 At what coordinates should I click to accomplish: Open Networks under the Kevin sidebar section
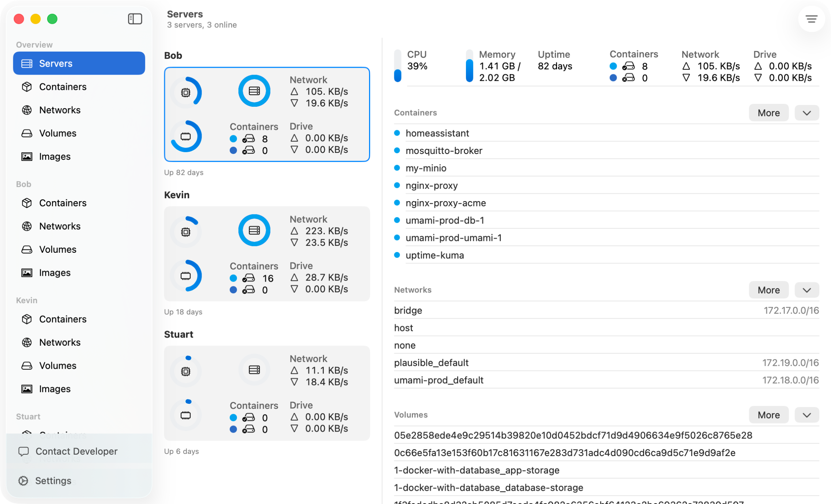pos(60,342)
